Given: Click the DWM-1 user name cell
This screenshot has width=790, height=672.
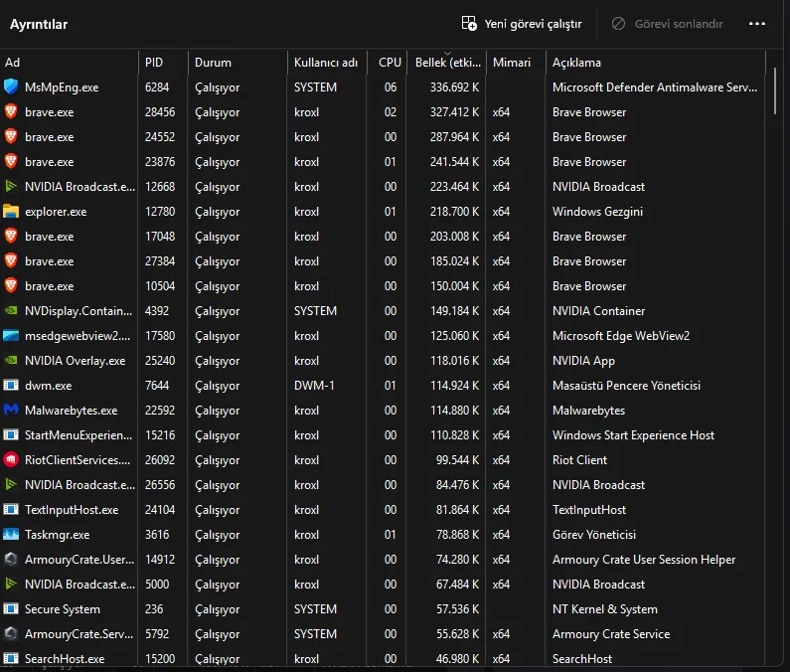Looking at the screenshot, I should (x=314, y=385).
